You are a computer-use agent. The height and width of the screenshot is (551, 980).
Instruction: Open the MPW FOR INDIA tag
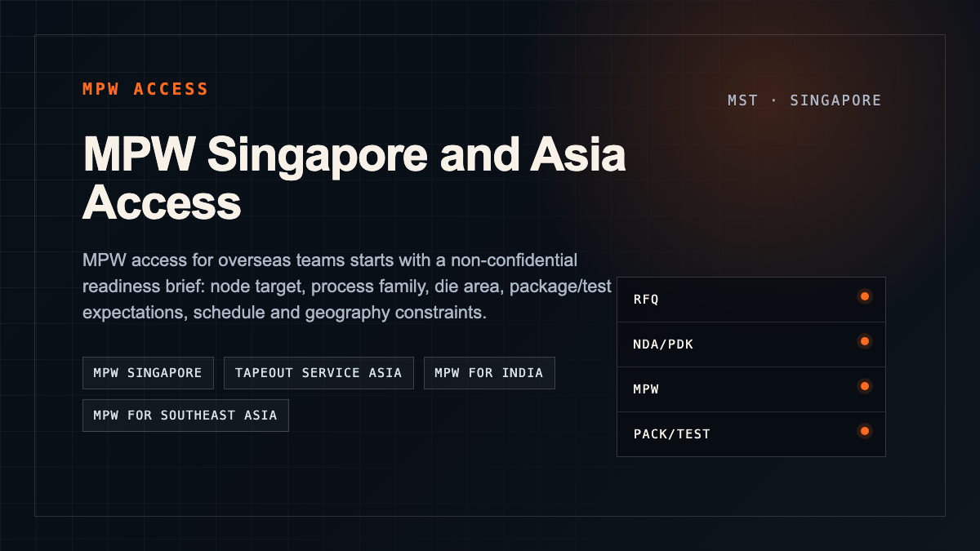click(489, 373)
